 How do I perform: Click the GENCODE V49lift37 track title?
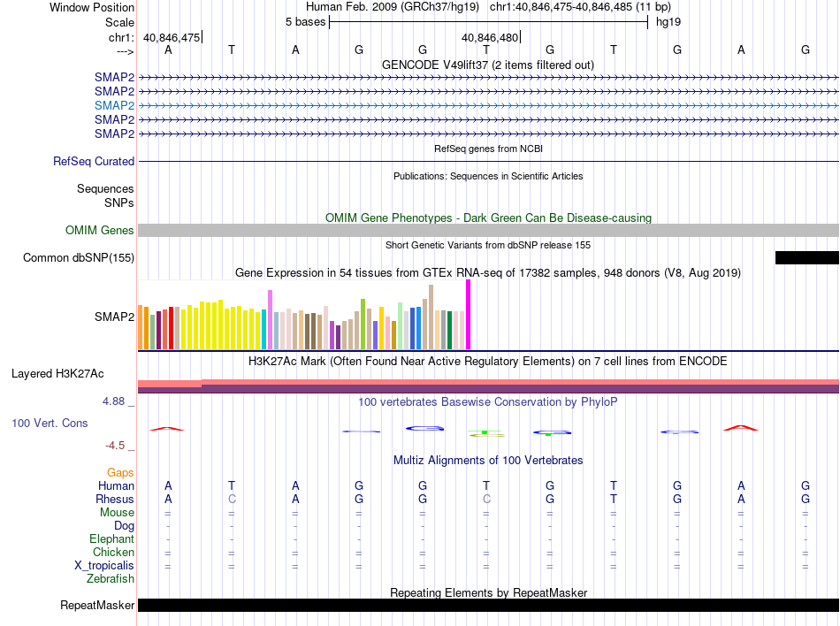pyautogui.click(x=487, y=65)
